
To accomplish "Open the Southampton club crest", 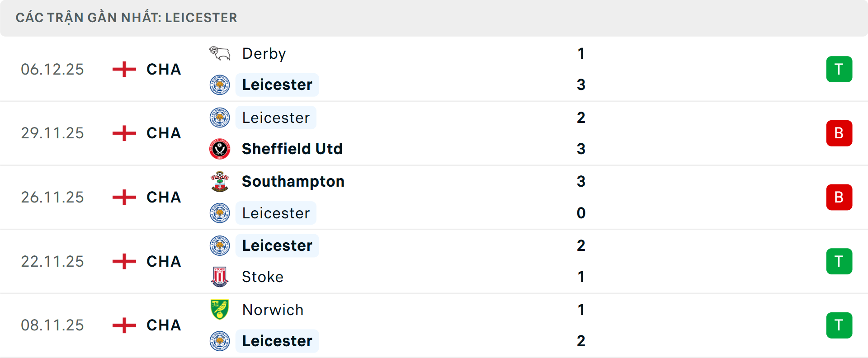I will pyautogui.click(x=219, y=181).
